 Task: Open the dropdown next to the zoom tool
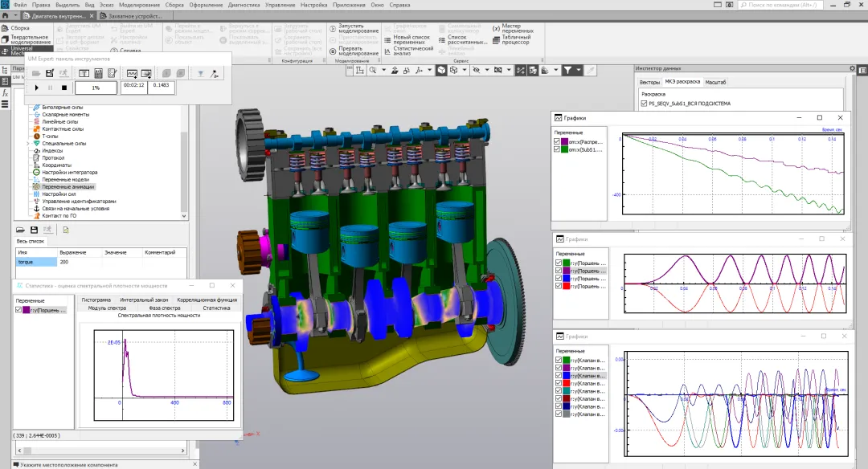383,71
